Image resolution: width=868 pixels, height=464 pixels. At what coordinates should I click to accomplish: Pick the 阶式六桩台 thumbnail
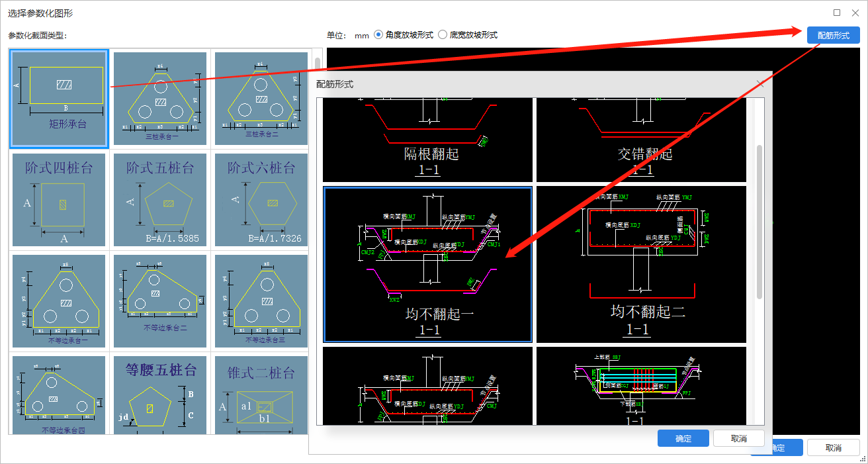pyautogui.click(x=261, y=200)
